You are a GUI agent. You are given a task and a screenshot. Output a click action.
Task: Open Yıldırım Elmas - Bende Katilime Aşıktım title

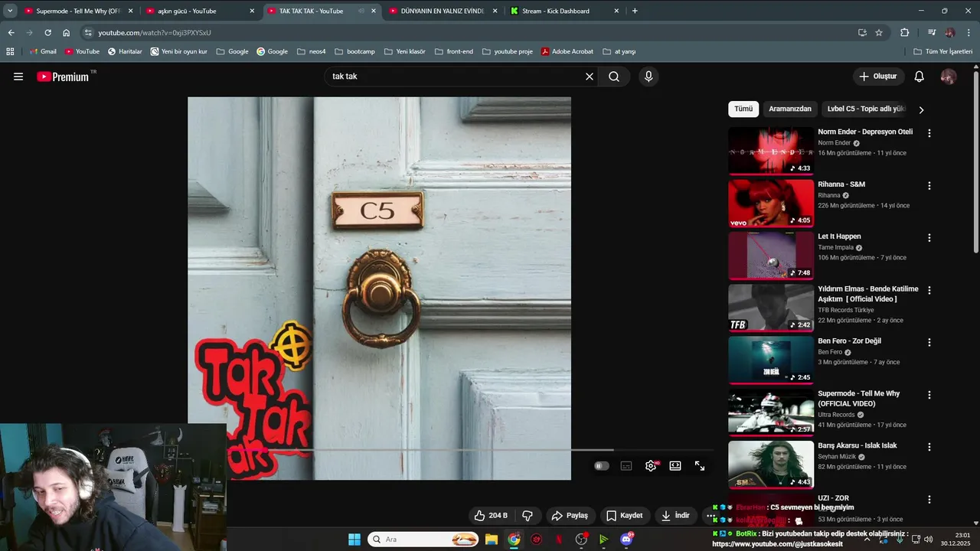[x=867, y=294]
